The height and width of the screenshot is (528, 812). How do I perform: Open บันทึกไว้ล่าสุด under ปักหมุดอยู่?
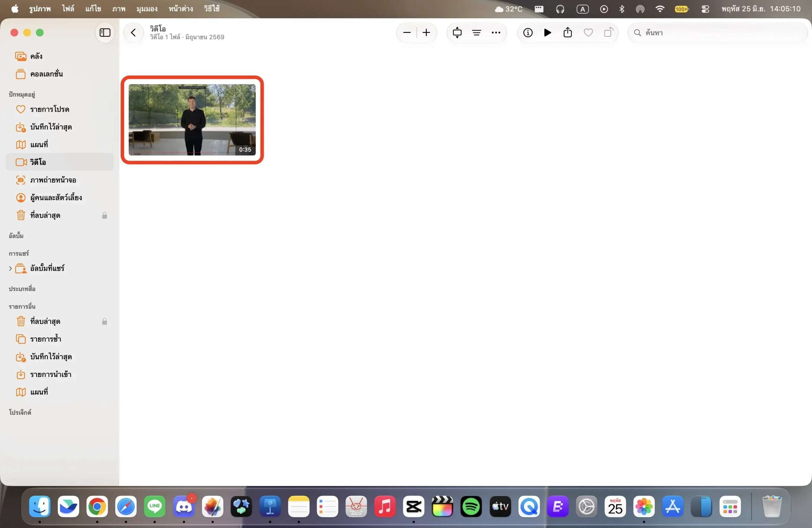[x=60, y=127]
